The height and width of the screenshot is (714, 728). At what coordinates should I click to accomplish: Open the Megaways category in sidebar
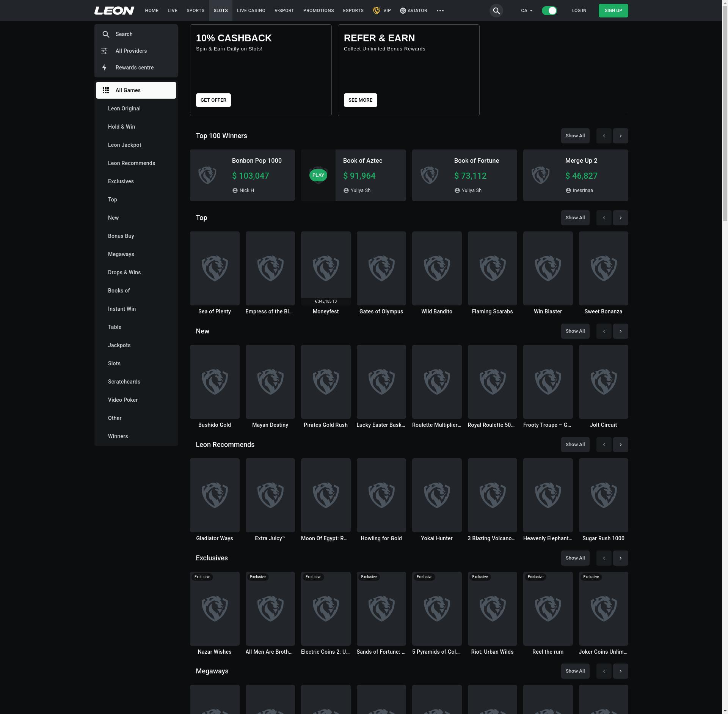pos(121,254)
